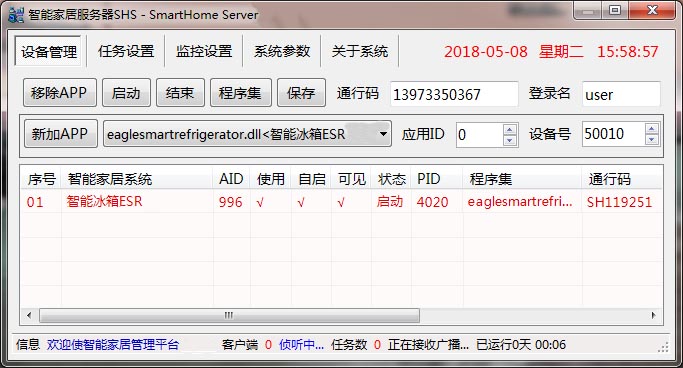Click the 使用 column header
The height and width of the screenshot is (368, 683).
[270, 179]
